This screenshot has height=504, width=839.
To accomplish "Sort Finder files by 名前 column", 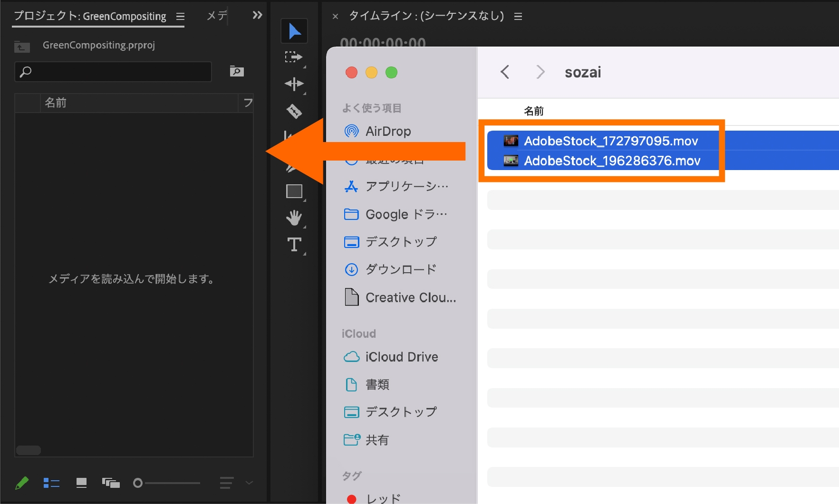I will [x=533, y=111].
